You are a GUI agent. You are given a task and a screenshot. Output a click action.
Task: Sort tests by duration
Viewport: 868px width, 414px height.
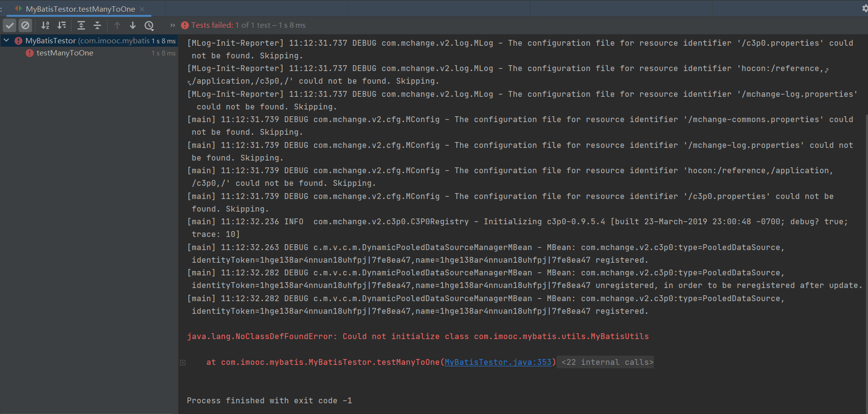coord(62,25)
